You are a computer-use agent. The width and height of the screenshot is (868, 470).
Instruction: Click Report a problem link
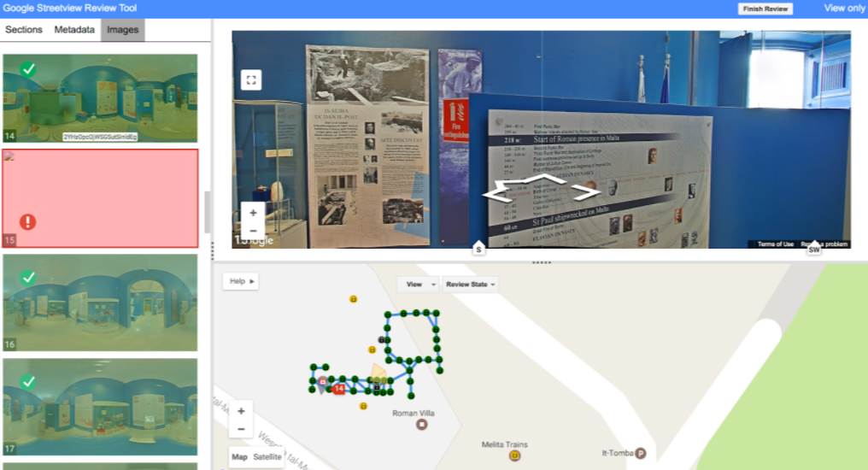tap(824, 244)
